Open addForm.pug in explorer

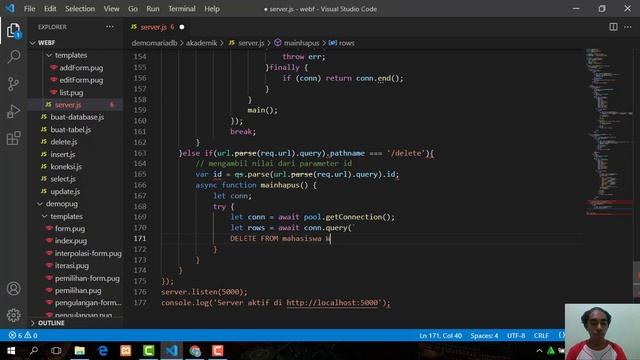coord(81,68)
